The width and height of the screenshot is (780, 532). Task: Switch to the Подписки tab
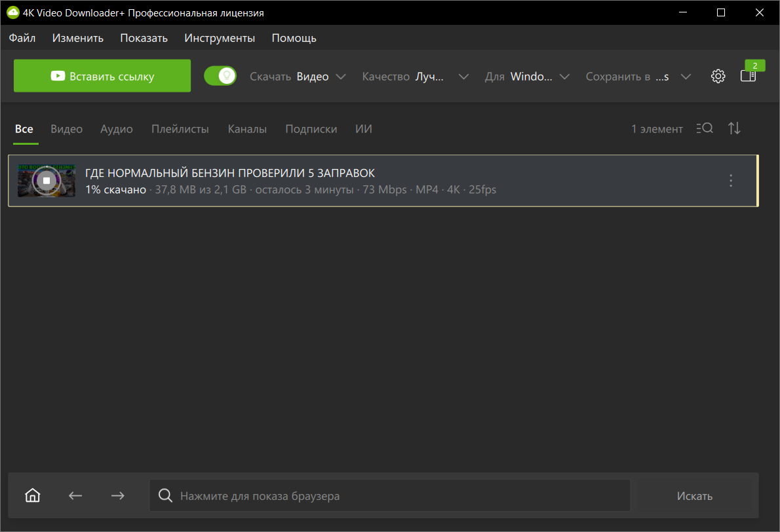[x=311, y=129]
